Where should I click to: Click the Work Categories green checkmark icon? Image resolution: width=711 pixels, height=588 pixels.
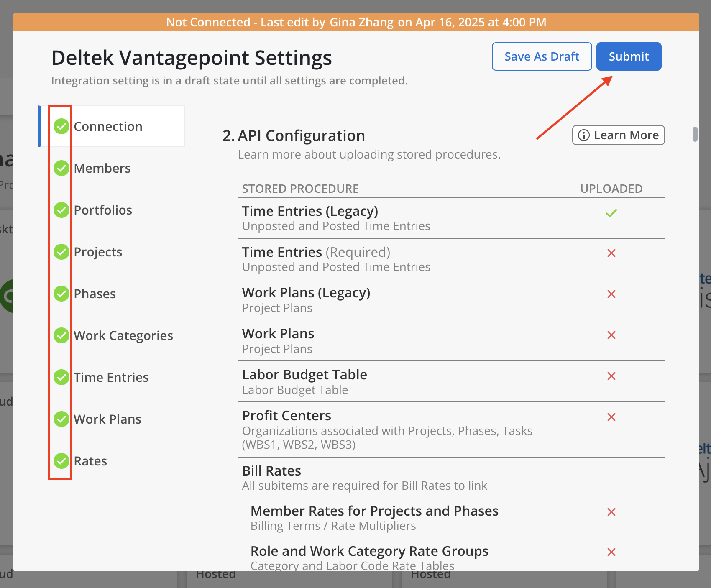coord(61,335)
